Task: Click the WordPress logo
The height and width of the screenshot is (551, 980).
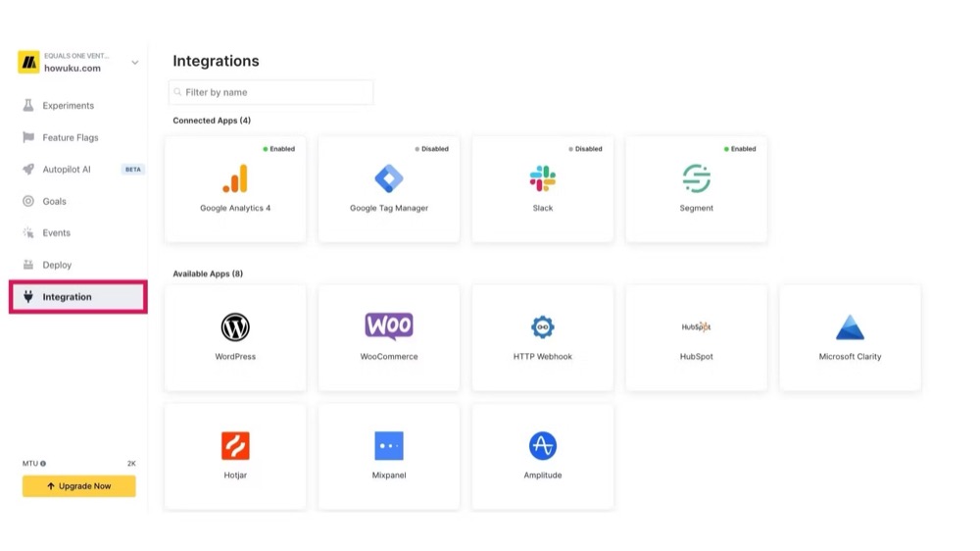Action: point(235,326)
